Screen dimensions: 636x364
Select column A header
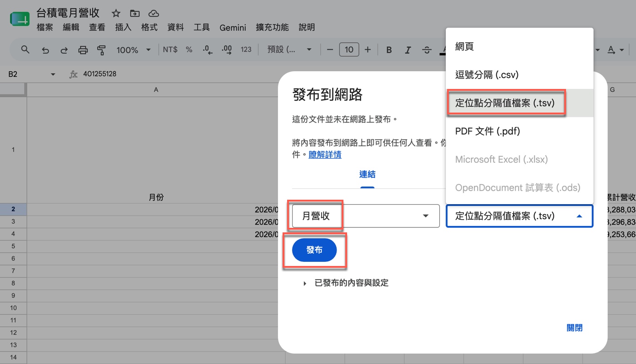(x=156, y=90)
